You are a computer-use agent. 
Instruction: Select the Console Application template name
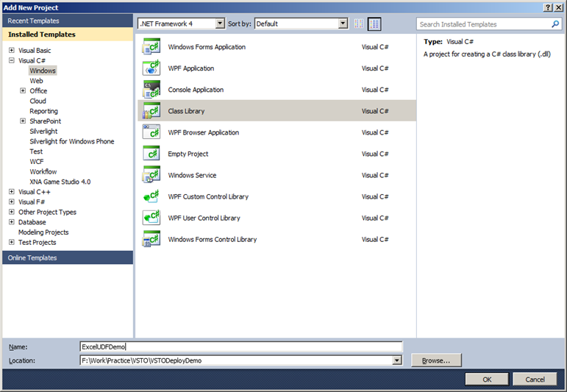196,90
